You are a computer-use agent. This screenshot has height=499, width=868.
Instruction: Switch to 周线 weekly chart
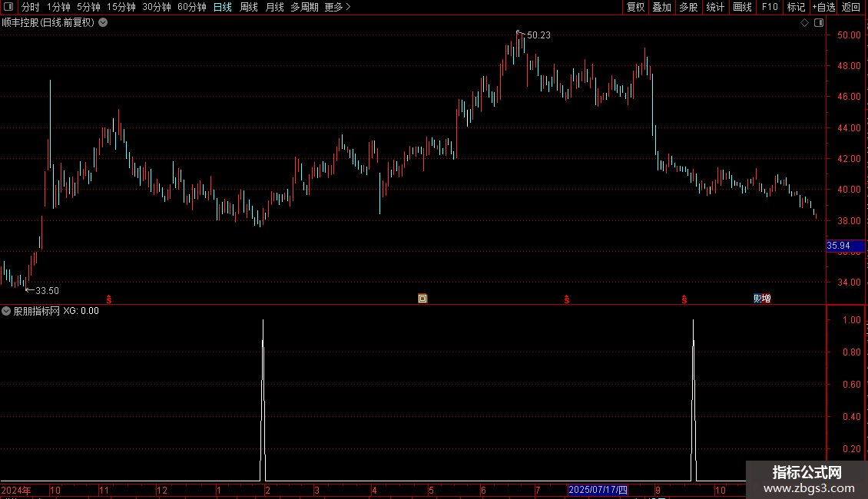pyautogui.click(x=249, y=7)
